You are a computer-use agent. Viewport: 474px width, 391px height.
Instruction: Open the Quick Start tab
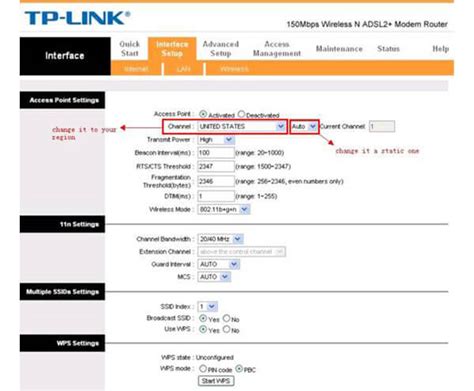click(130, 49)
